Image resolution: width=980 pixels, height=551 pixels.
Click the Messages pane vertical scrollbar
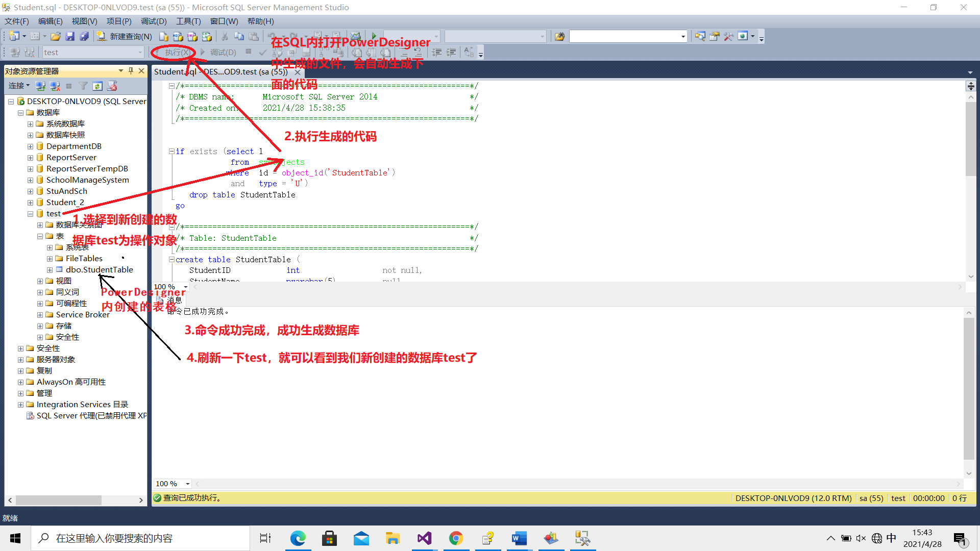[969, 389]
